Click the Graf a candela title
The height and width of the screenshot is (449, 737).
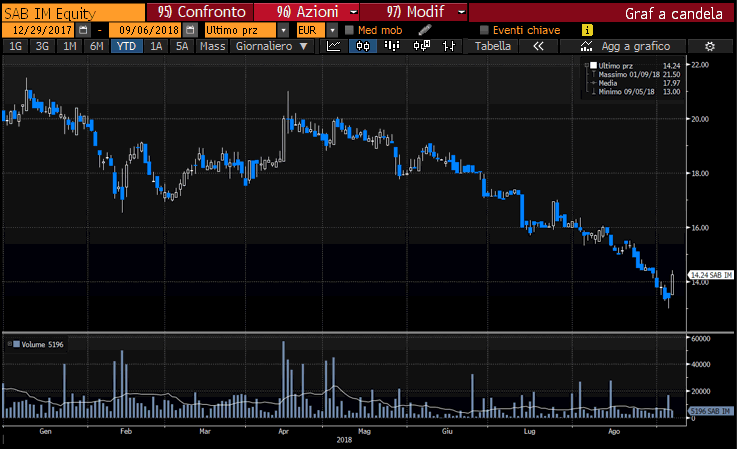[673, 13]
